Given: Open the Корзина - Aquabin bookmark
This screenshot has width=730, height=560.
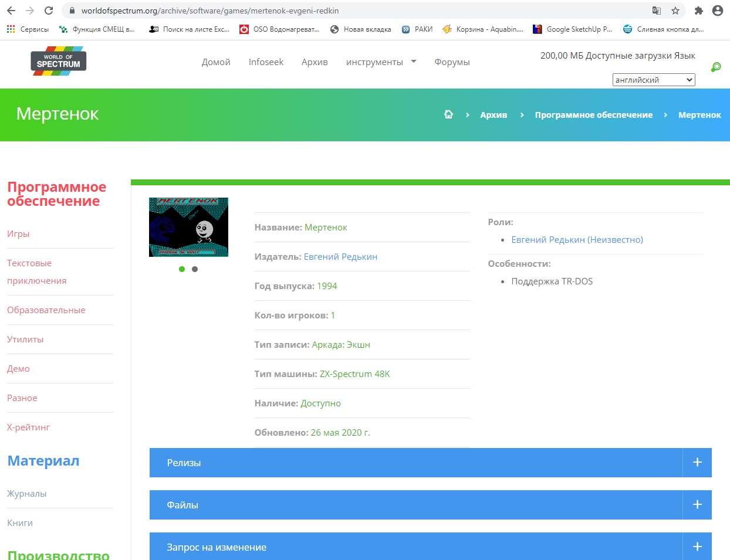Looking at the screenshot, I should click(483, 29).
